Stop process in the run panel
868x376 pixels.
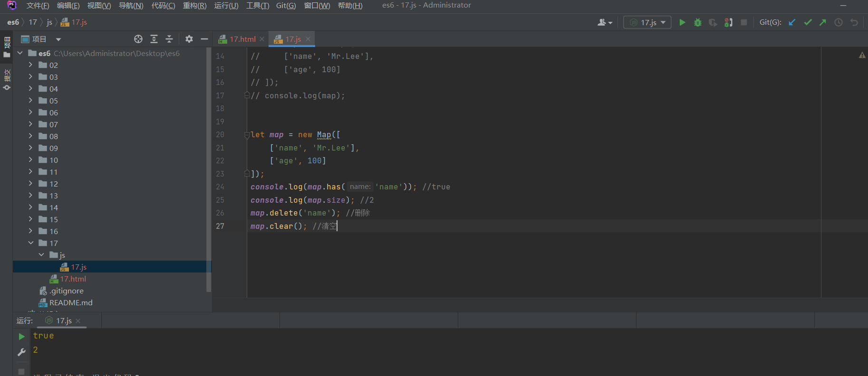[x=21, y=371]
